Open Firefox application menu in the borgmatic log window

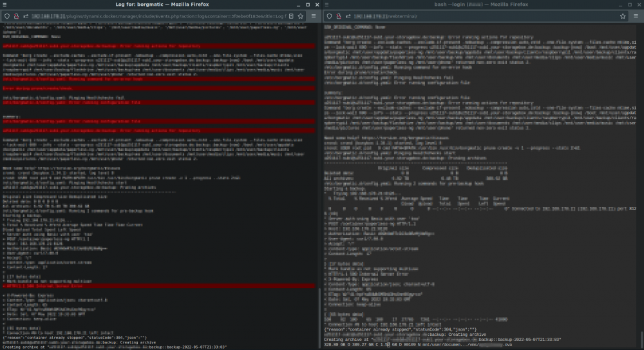(314, 16)
